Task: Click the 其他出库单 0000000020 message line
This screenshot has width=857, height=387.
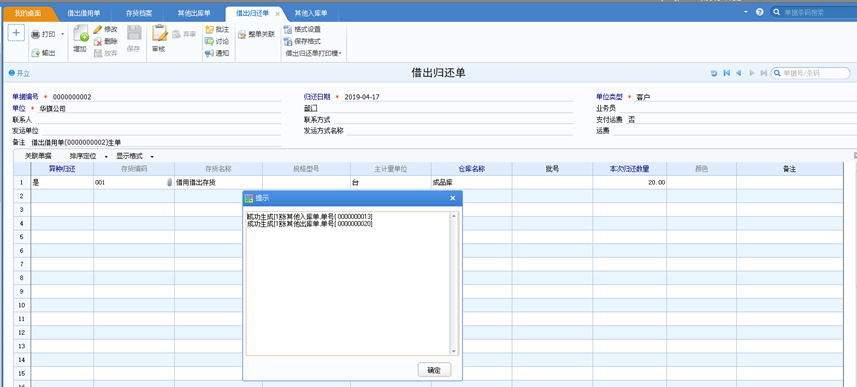Action: pyautogui.click(x=310, y=224)
